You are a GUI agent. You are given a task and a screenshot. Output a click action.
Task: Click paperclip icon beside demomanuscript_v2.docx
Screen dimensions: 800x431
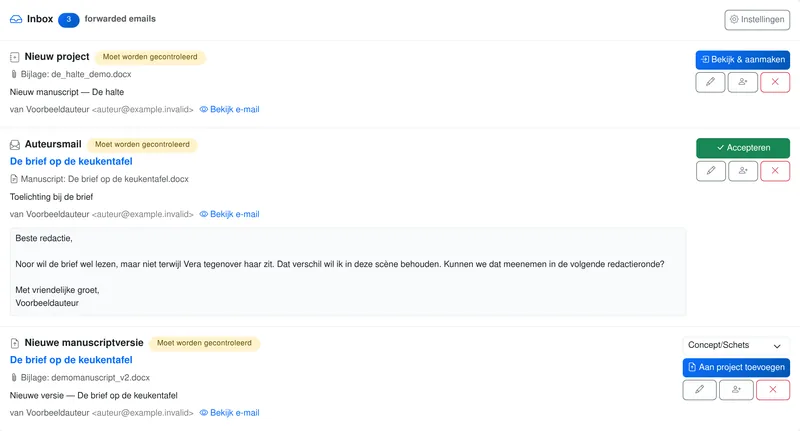(x=14, y=378)
